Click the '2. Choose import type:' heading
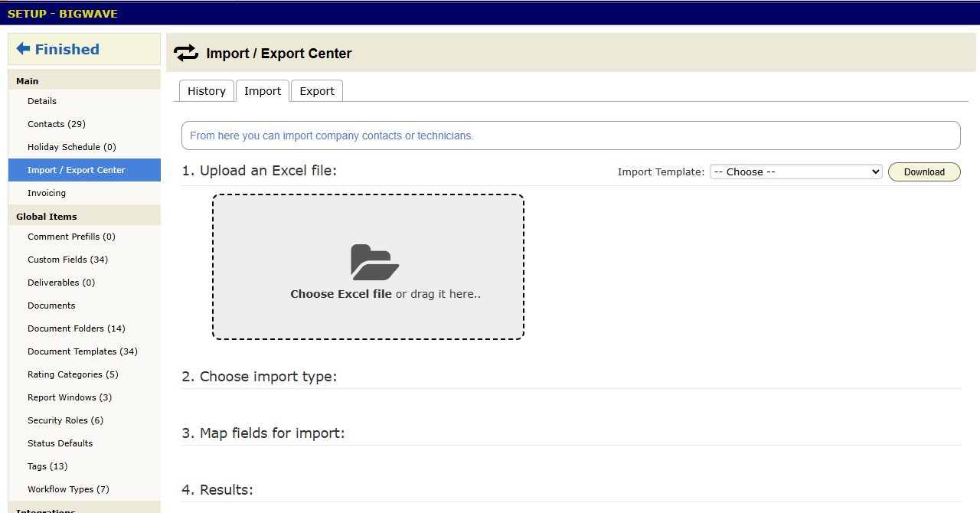 click(260, 377)
